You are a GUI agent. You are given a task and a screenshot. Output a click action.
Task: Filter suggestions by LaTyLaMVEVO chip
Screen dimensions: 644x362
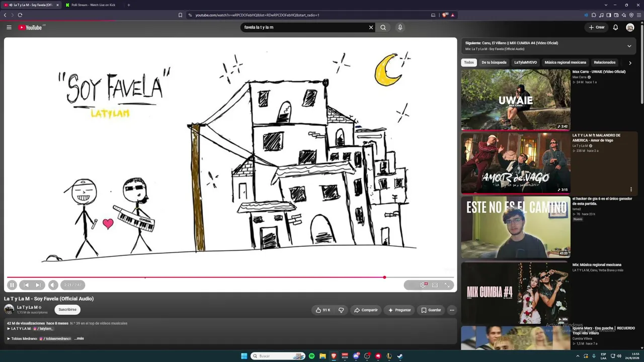pos(525,62)
